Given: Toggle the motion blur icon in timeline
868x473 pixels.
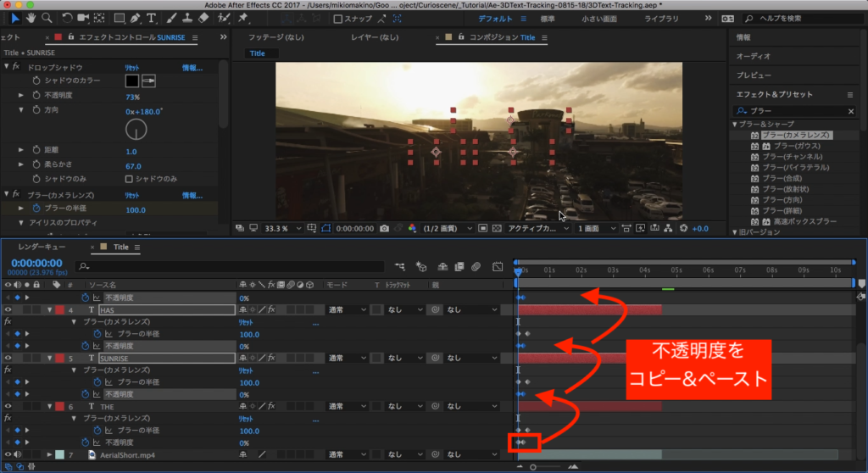Looking at the screenshot, I should tap(476, 267).
